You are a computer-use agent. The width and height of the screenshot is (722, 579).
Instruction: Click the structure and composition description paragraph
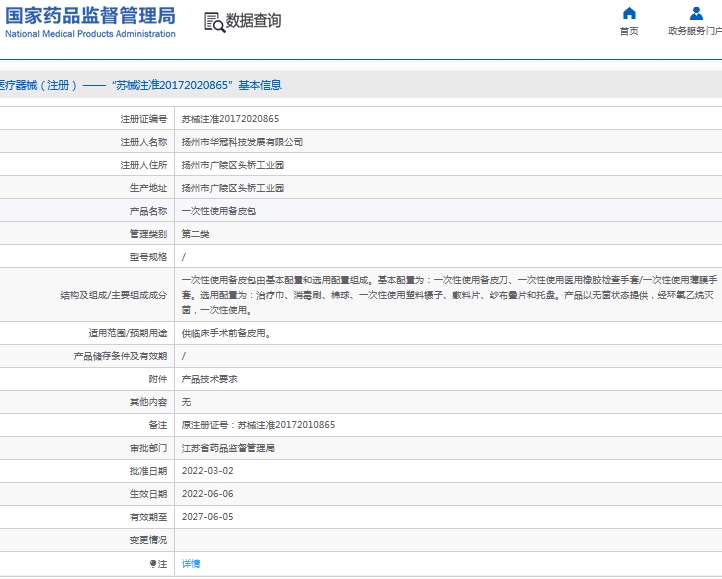[449, 295]
